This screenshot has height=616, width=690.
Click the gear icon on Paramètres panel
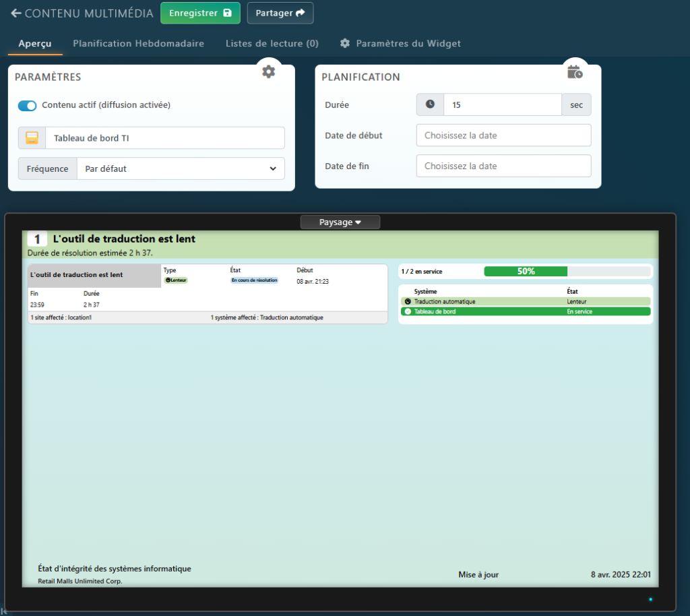point(269,71)
